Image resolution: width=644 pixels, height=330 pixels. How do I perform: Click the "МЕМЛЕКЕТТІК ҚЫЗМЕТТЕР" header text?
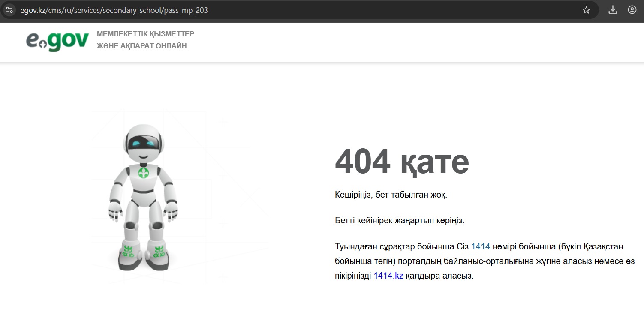pyautogui.click(x=145, y=34)
